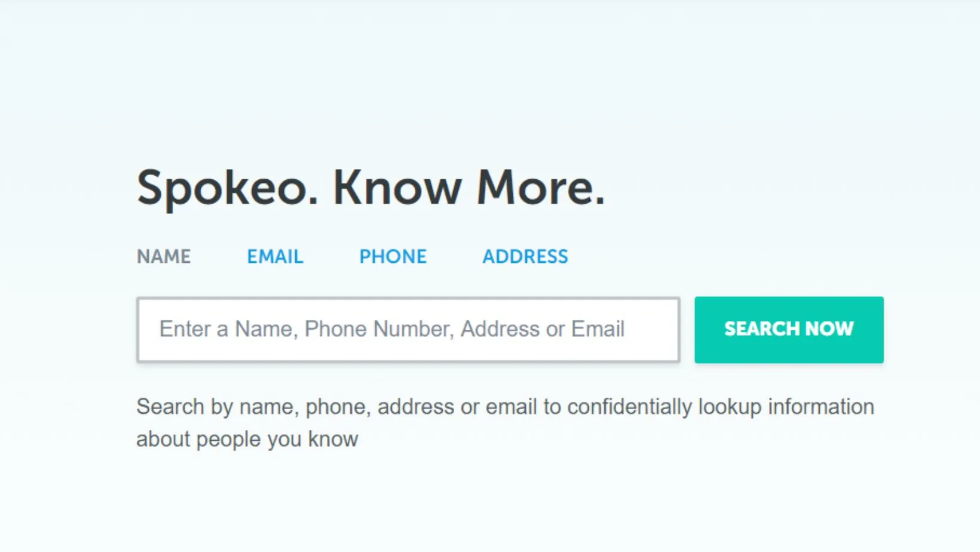Choose the ADDRESS search tab
The height and width of the screenshot is (552, 980).
coord(525,256)
